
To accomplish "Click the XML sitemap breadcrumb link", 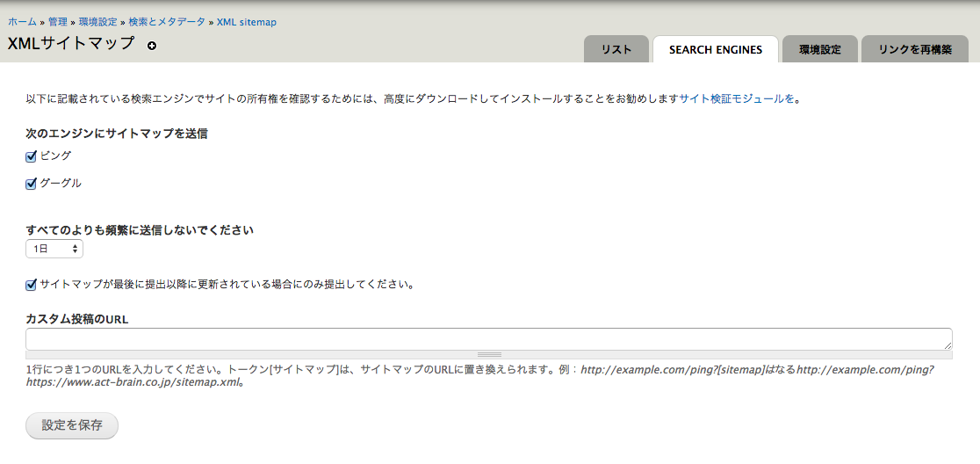I will coord(247,22).
